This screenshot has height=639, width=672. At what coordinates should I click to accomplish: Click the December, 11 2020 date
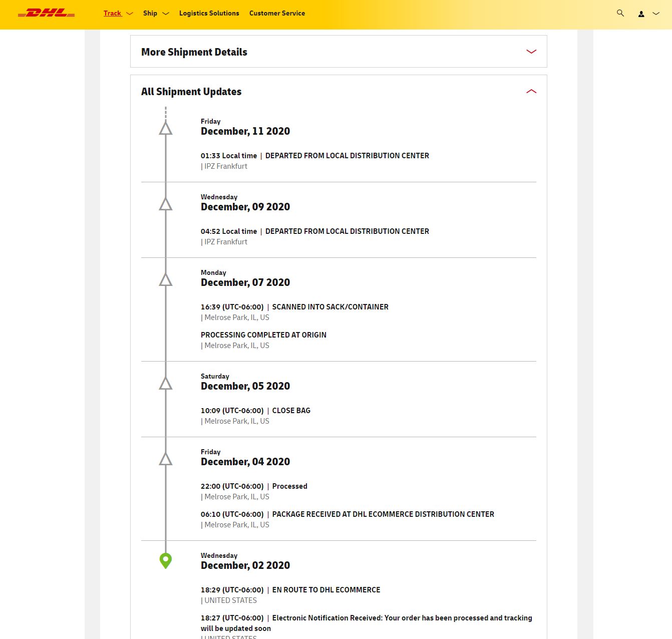[245, 131]
